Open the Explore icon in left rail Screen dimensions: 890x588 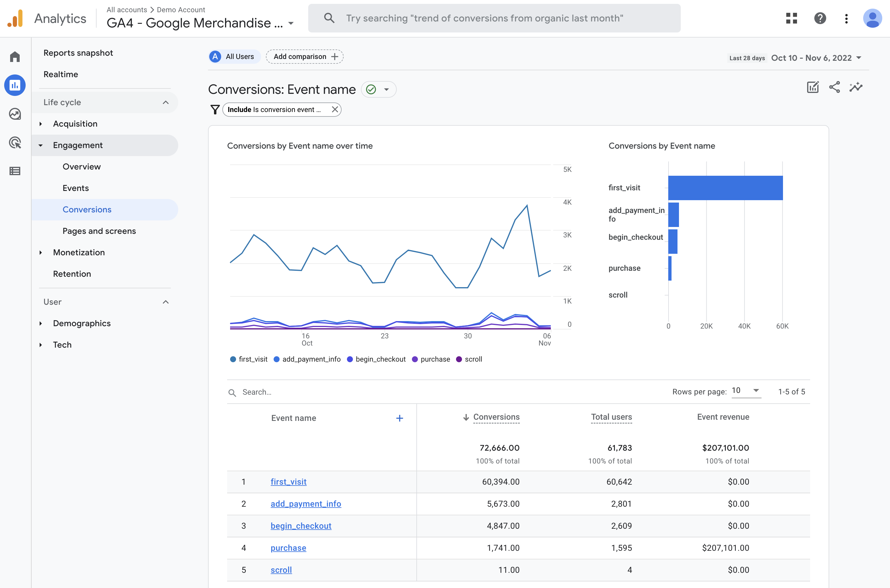pos(15,114)
